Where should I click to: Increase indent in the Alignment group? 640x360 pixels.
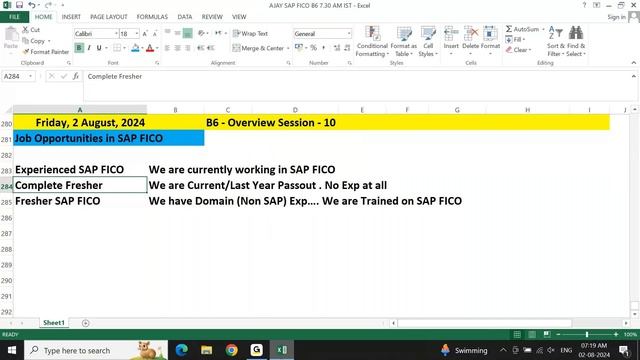click(211, 48)
